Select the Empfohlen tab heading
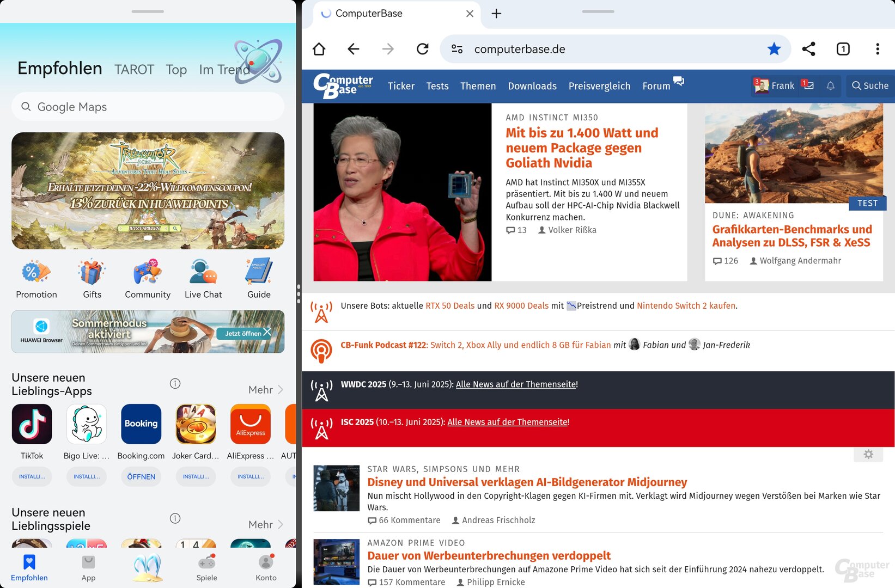 60,68
